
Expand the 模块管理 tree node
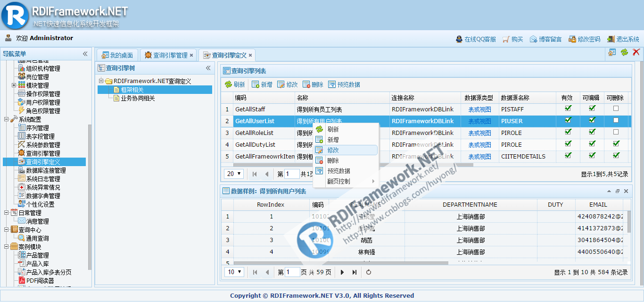pyautogui.click(x=14, y=85)
